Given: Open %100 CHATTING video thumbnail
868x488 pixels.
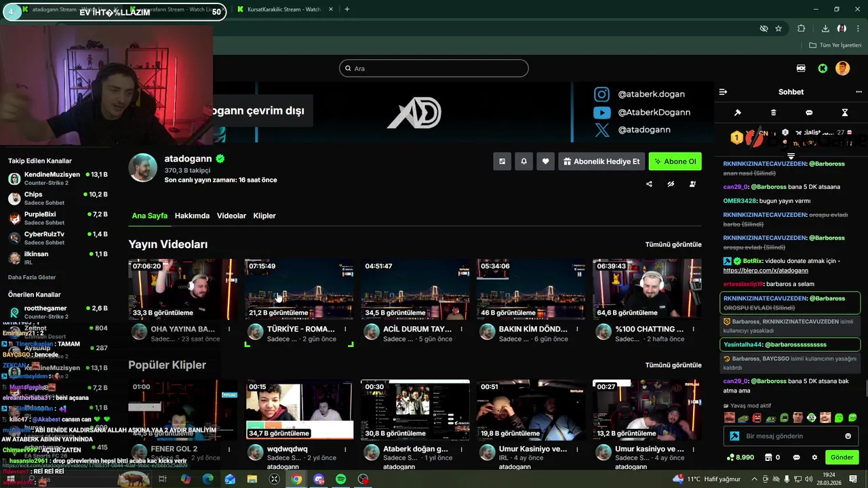Looking at the screenshot, I should [x=647, y=289].
